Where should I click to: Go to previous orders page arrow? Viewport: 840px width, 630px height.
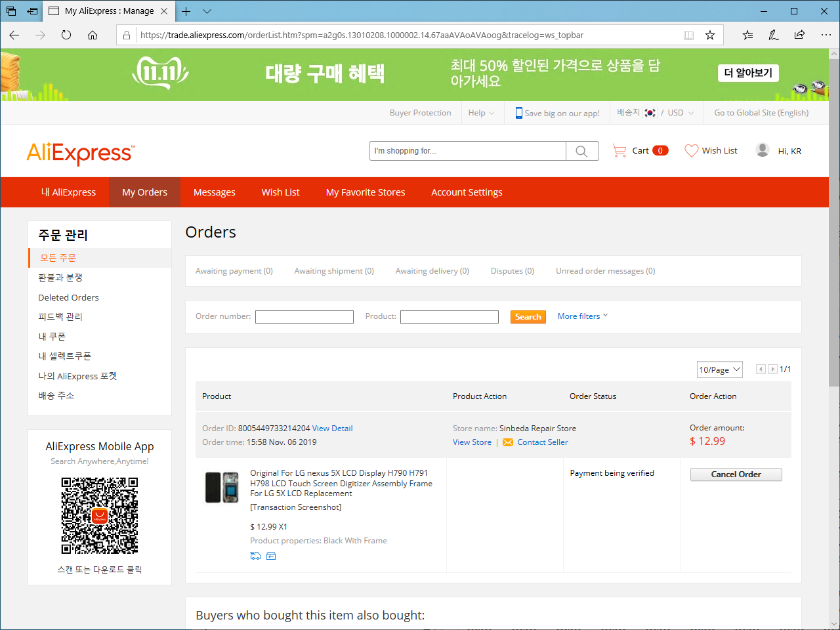[x=761, y=369]
